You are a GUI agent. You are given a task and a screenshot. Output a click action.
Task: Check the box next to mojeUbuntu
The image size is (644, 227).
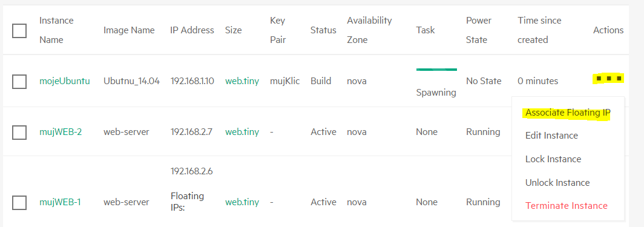[19, 82]
